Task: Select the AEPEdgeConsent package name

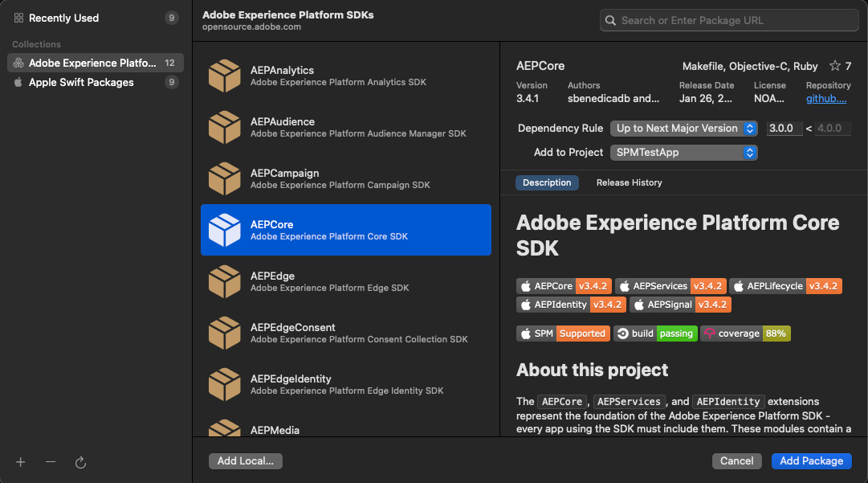Action: tap(293, 327)
